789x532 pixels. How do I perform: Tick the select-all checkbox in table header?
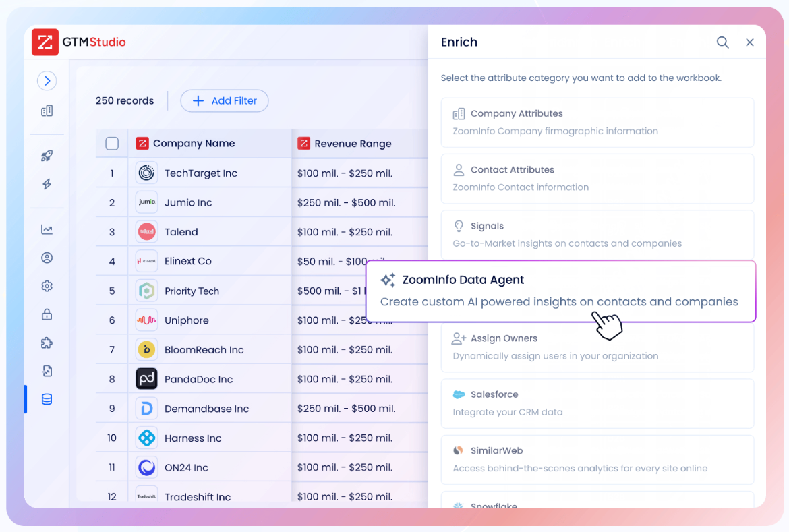(112, 144)
